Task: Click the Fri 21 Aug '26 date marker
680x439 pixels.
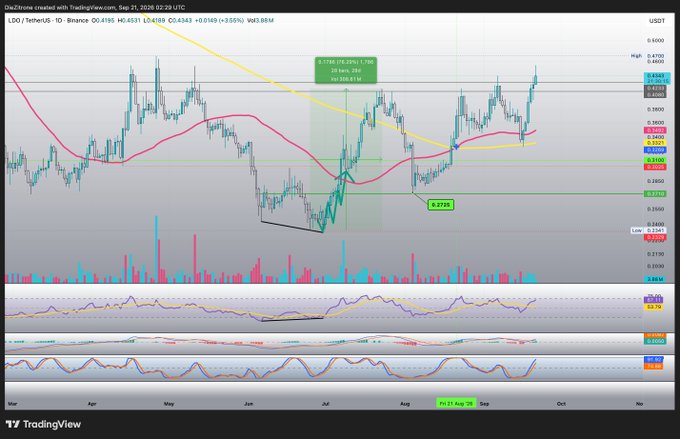Action: click(x=456, y=403)
